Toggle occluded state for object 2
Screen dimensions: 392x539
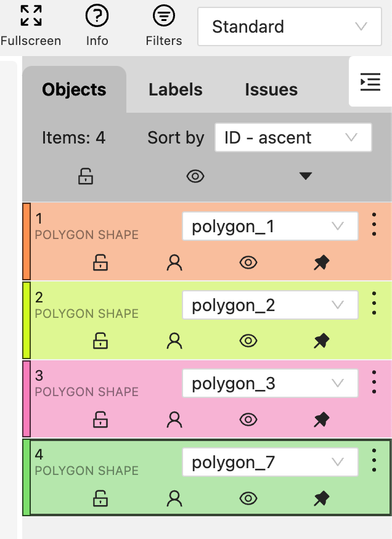[174, 341]
